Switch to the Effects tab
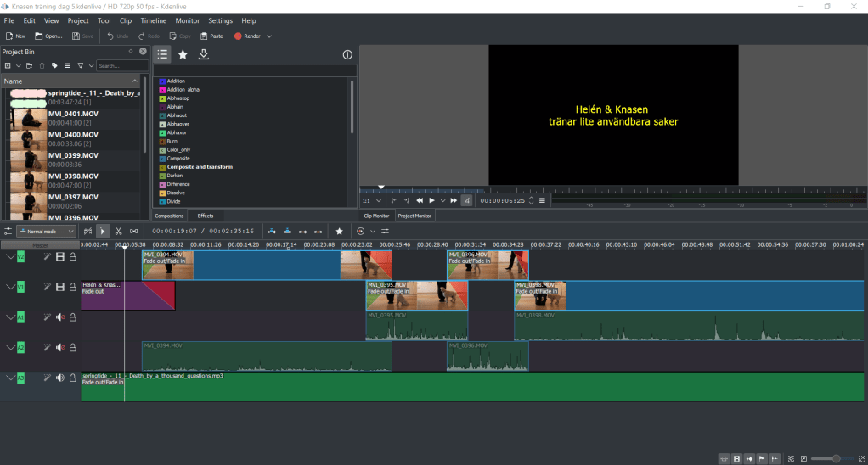The width and height of the screenshot is (868, 465). coord(206,216)
